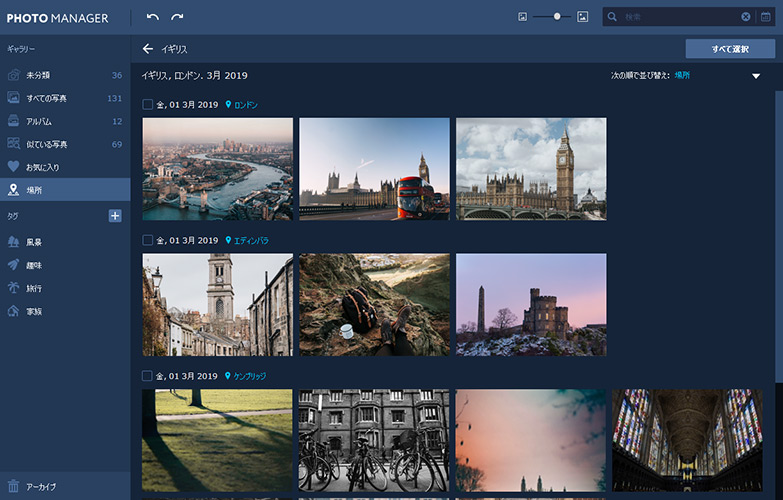This screenshot has height=500, width=783.
Task: Check the ケンブリッジ group checkbox
Action: pyautogui.click(x=147, y=376)
